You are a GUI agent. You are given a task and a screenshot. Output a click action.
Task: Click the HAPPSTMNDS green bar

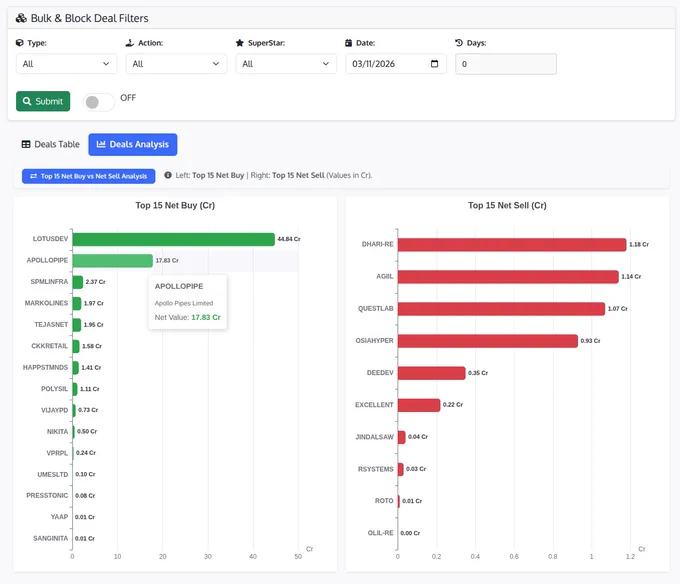[x=75, y=368]
